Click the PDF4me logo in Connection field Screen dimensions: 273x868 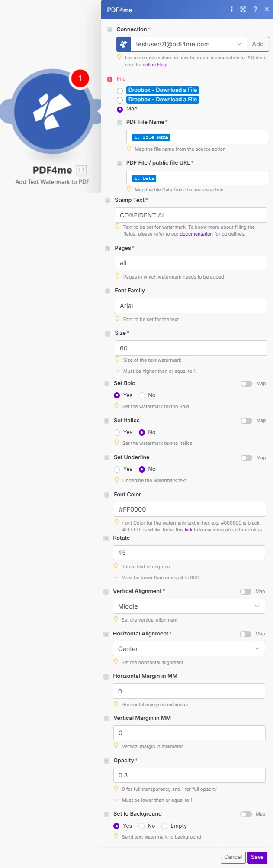coord(124,44)
